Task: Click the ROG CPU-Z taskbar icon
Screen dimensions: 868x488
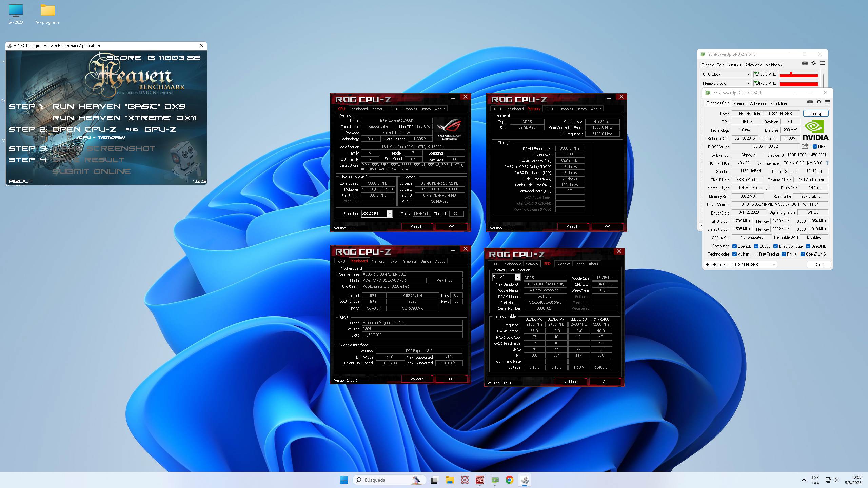Action: pos(479,480)
